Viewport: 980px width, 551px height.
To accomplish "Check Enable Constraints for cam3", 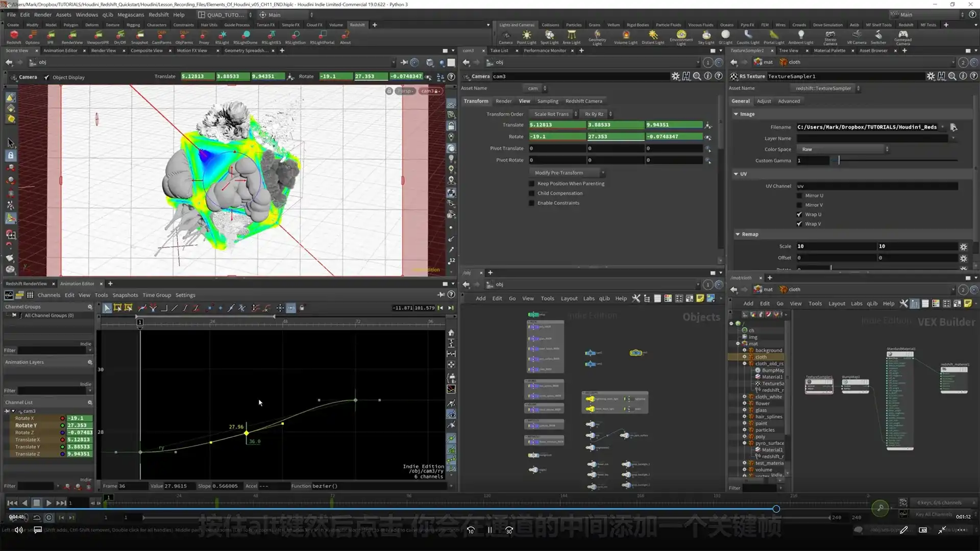I will tap(531, 203).
